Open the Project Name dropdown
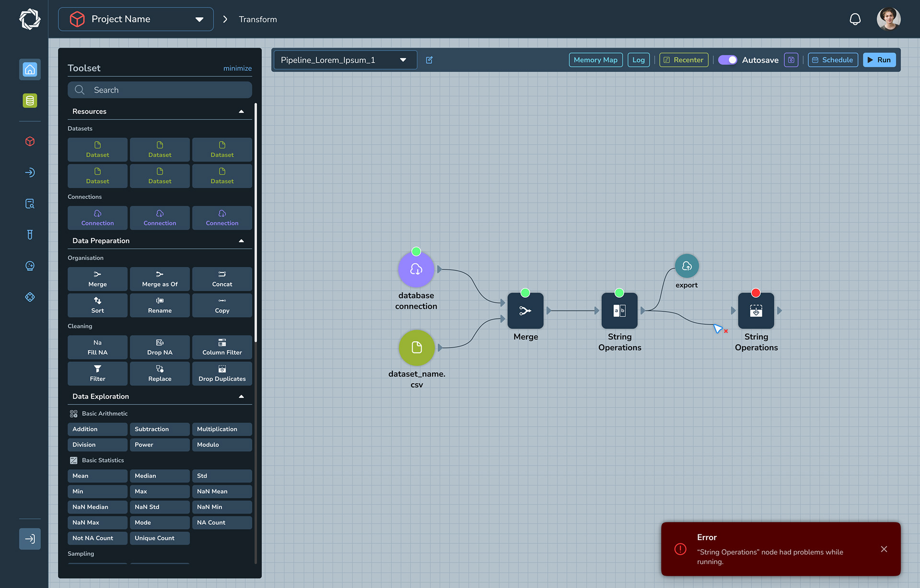The height and width of the screenshot is (588, 920). pos(136,19)
